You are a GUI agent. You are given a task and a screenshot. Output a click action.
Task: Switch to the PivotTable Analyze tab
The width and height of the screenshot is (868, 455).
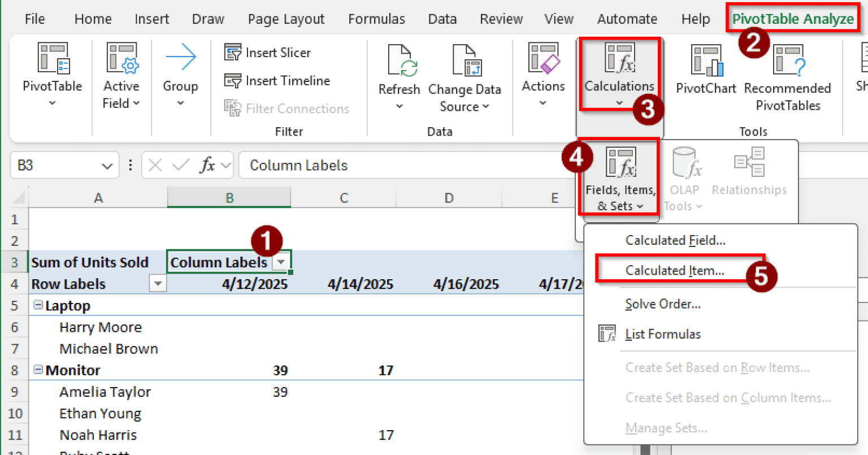click(x=792, y=19)
